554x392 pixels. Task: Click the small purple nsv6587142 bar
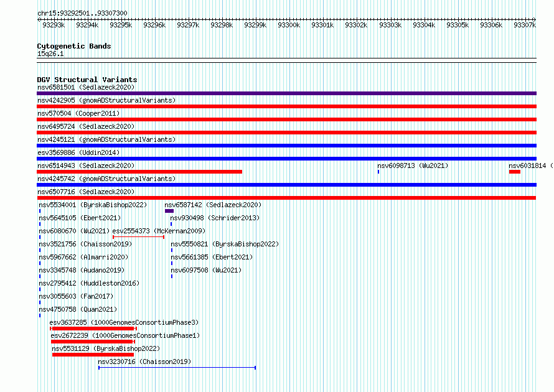(x=169, y=211)
